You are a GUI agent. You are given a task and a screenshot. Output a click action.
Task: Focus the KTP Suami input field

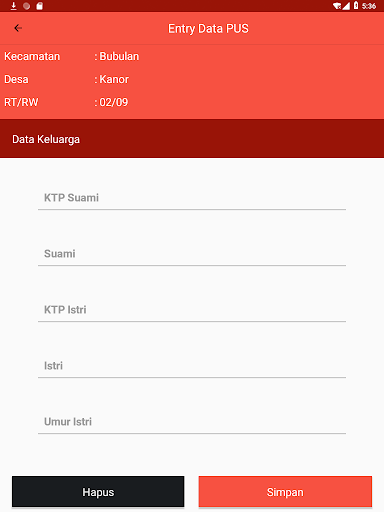pos(192,198)
